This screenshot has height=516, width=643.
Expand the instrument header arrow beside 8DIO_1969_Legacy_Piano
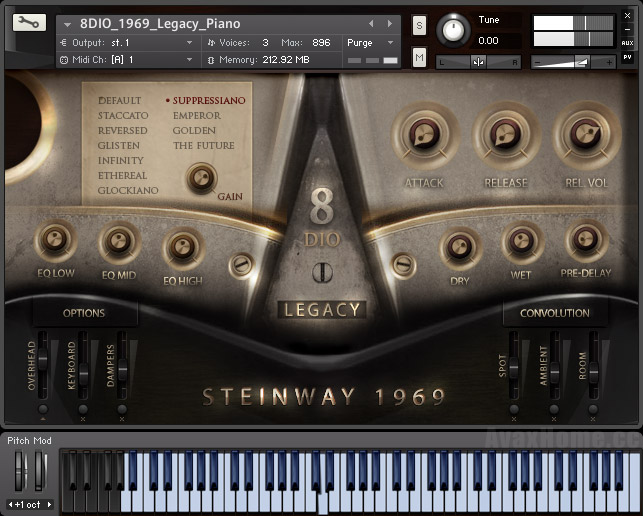pos(67,25)
